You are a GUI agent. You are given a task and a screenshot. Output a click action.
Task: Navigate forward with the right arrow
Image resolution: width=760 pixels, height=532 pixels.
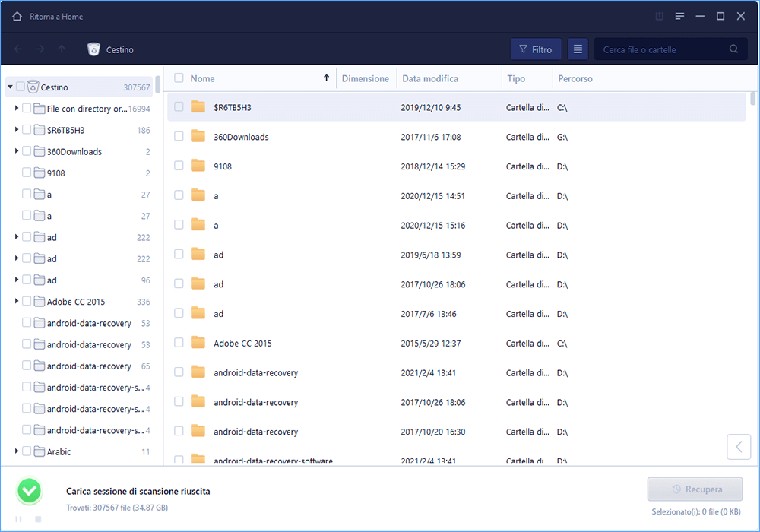pyautogui.click(x=40, y=49)
